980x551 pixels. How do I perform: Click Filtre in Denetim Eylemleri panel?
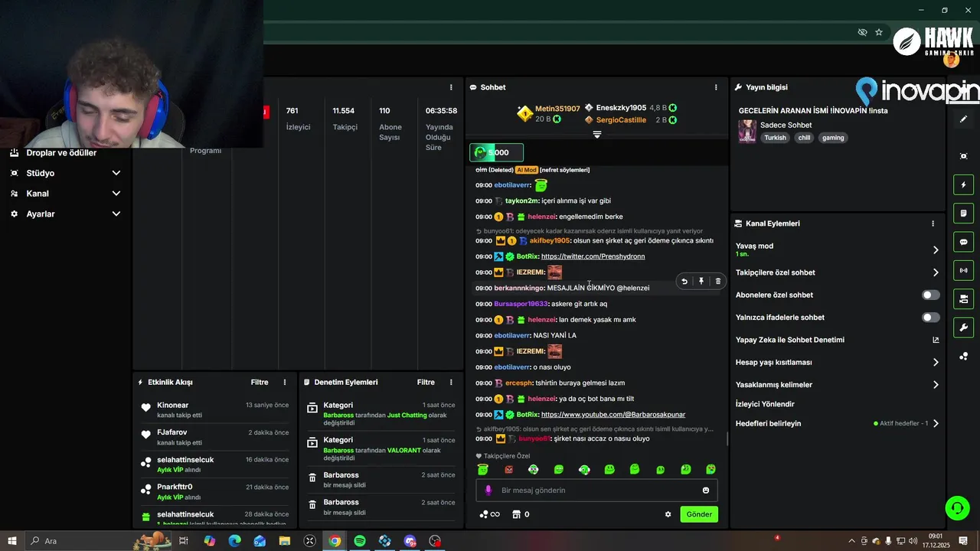point(426,382)
